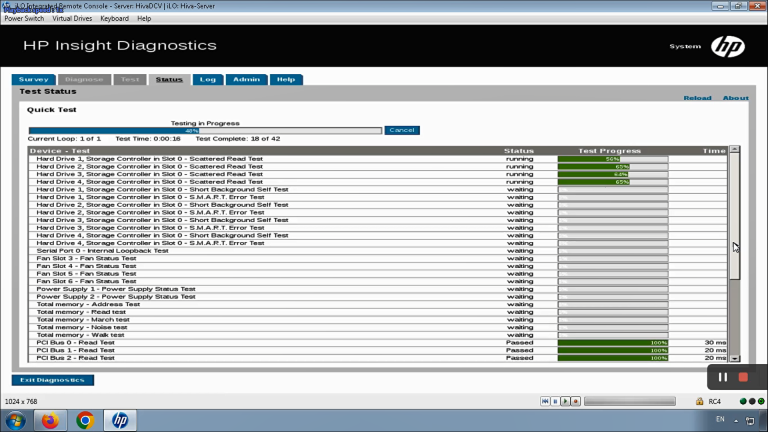Viewport: 768px width, 432px height.
Task: Cancel the running Quick Test
Action: [402, 130]
